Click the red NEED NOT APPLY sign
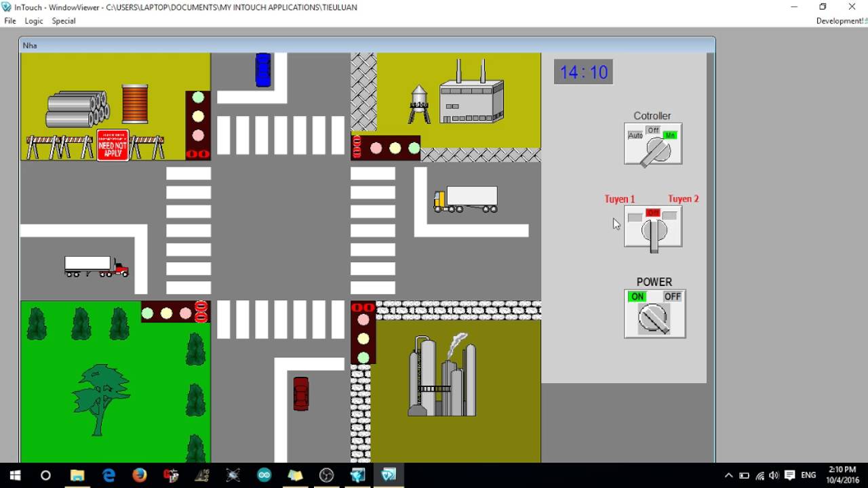The width and height of the screenshot is (868, 488). coord(113,145)
